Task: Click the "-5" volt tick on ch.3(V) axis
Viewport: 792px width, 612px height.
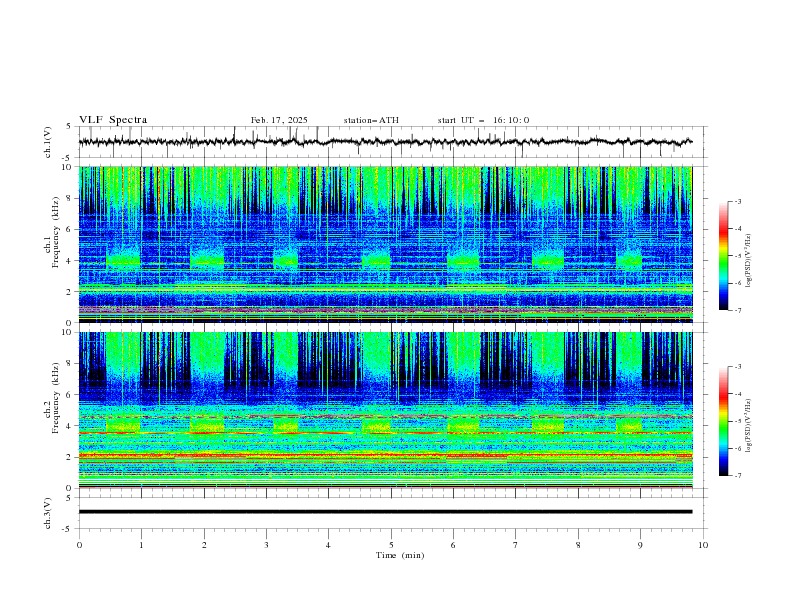Action: tap(67, 529)
